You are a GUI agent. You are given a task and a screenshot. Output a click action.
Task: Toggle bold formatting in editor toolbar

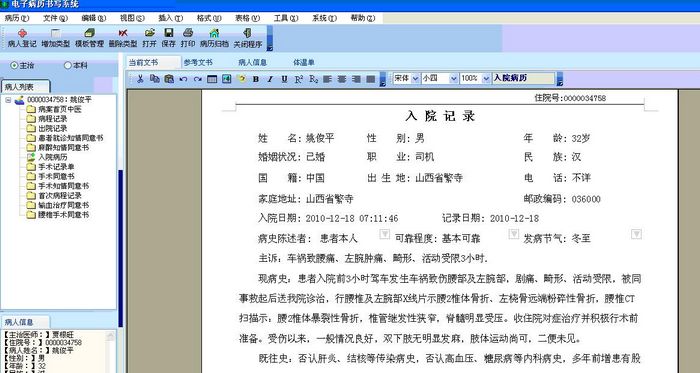[x=256, y=79]
